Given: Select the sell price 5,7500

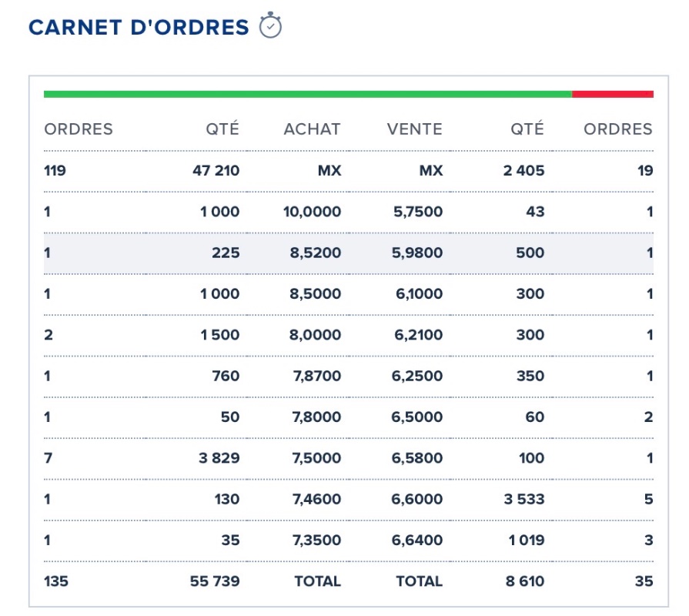Looking at the screenshot, I should 418,212.
